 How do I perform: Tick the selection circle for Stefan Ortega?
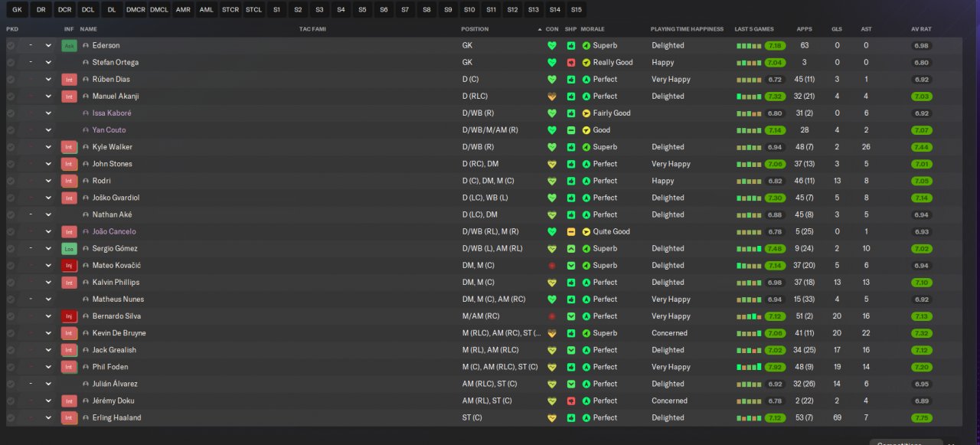[11, 62]
